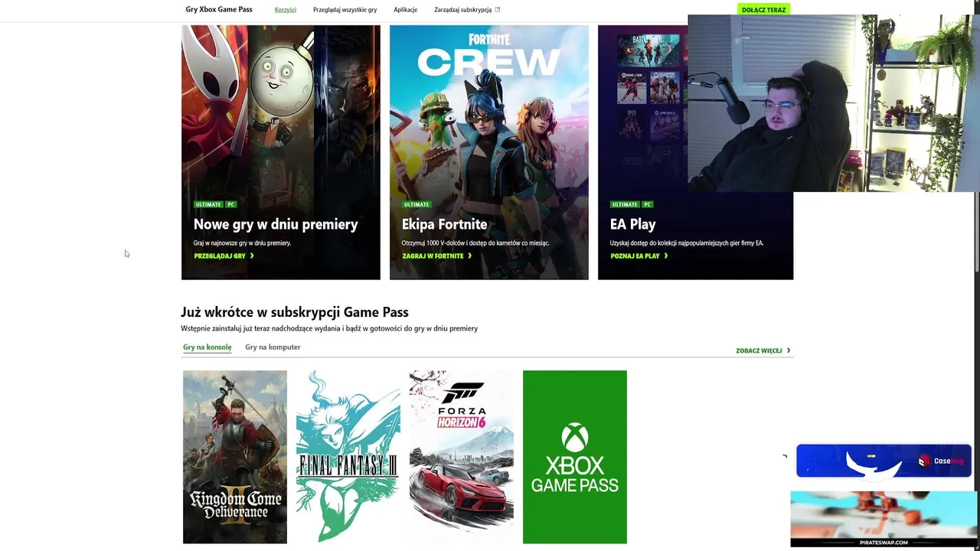Click chevron arrow next to ZAGRAJ W FORTNITE
Image resolution: width=980 pixels, height=551 pixels.
pyautogui.click(x=469, y=256)
